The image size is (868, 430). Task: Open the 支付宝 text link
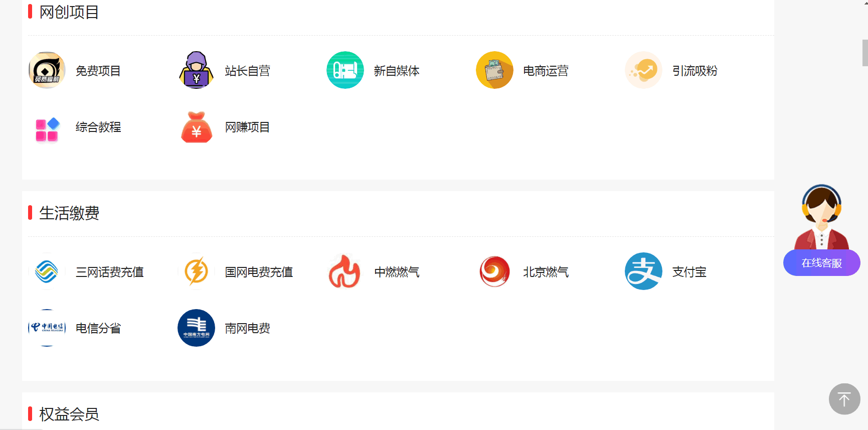[x=689, y=272]
